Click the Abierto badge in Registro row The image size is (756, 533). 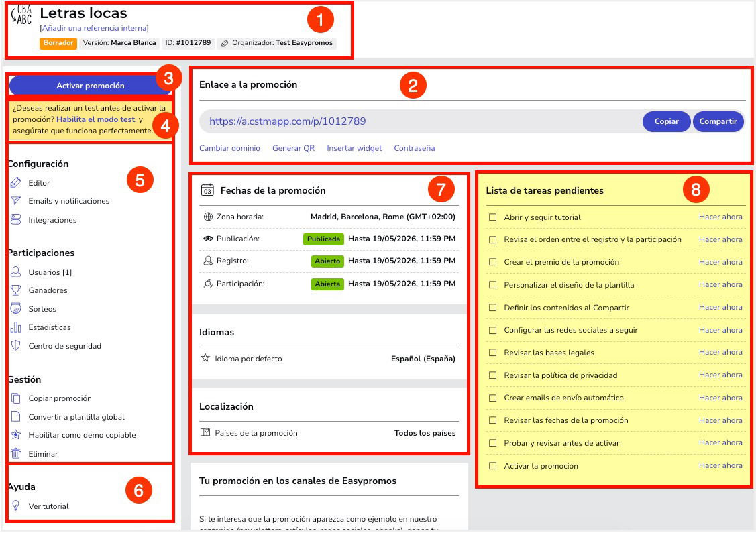tap(327, 261)
